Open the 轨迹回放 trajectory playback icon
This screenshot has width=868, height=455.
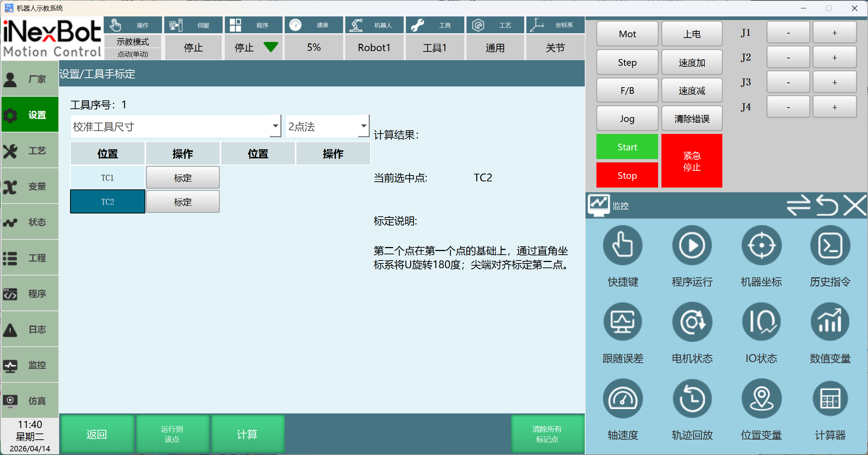[x=692, y=399]
